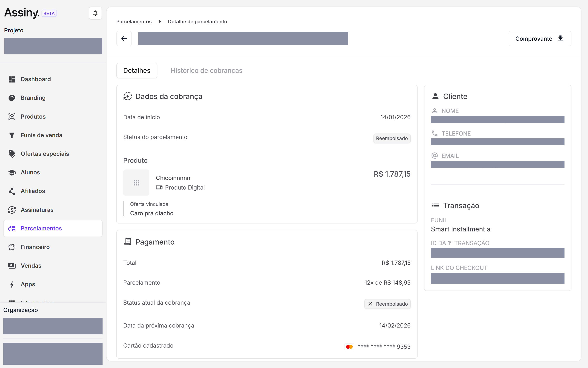Click the Caro pra diacho offer name

click(x=152, y=213)
